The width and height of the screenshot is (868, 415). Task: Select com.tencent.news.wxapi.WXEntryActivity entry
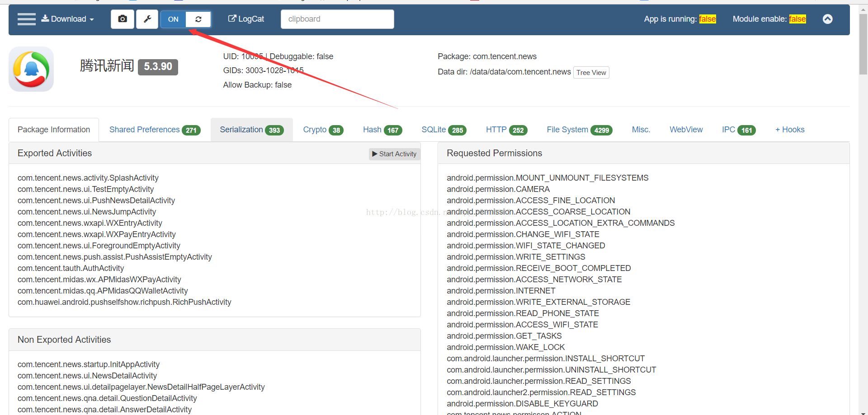(x=90, y=223)
